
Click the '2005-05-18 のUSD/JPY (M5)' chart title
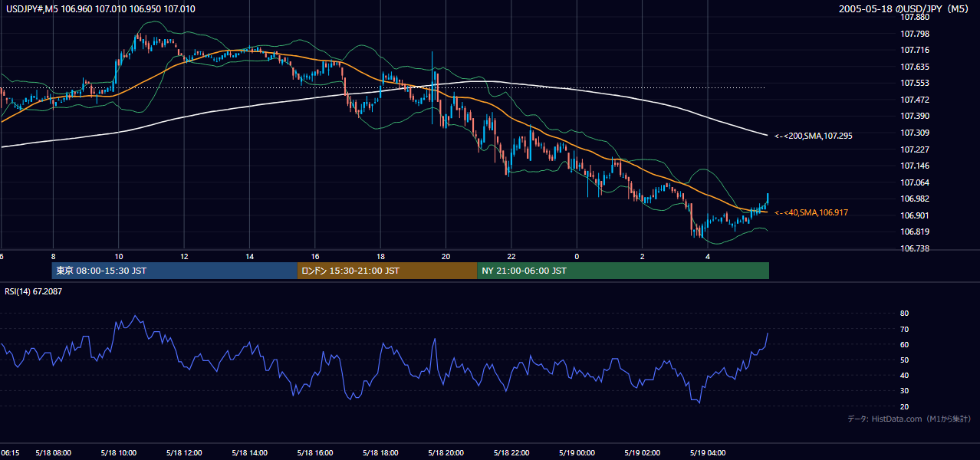click(x=905, y=9)
